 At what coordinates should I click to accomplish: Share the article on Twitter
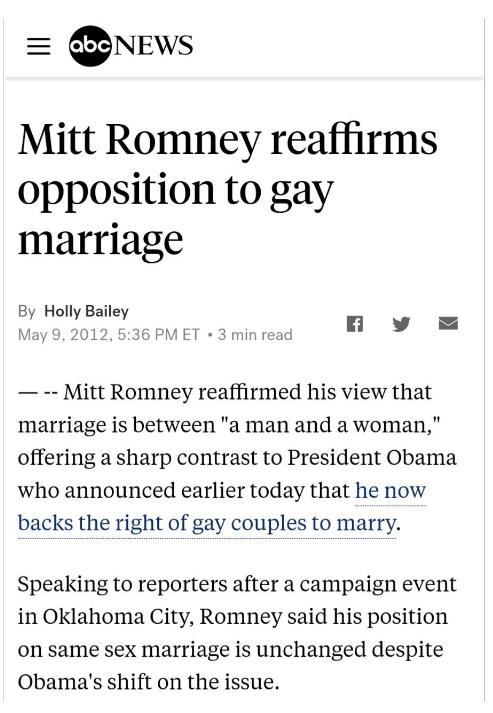pyautogui.click(x=401, y=324)
